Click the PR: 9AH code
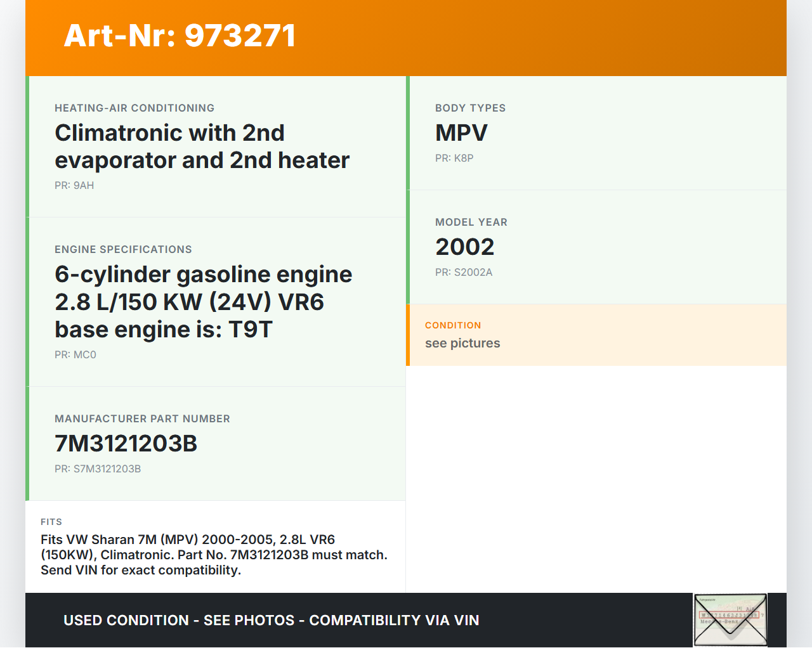 pyautogui.click(x=74, y=185)
